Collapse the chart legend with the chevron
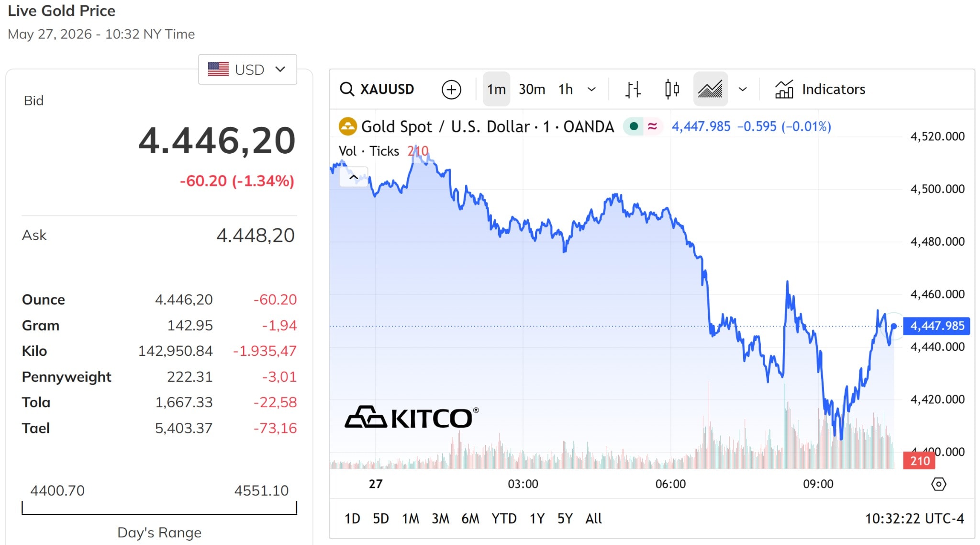The image size is (980, 545). pos(354,177)
